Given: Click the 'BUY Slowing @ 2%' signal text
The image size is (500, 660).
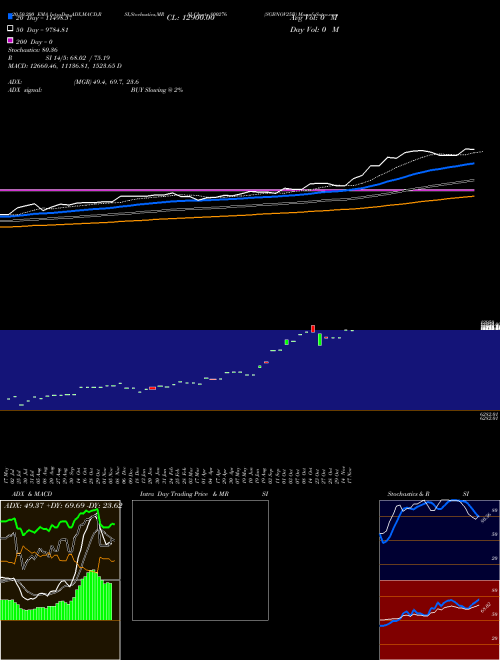Looking at the screenshot, I should click(157, 90).
